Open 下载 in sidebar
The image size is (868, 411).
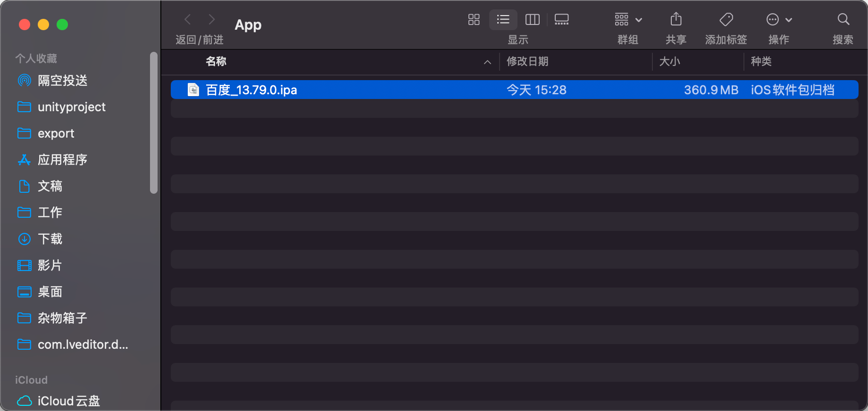pos(50,239)
